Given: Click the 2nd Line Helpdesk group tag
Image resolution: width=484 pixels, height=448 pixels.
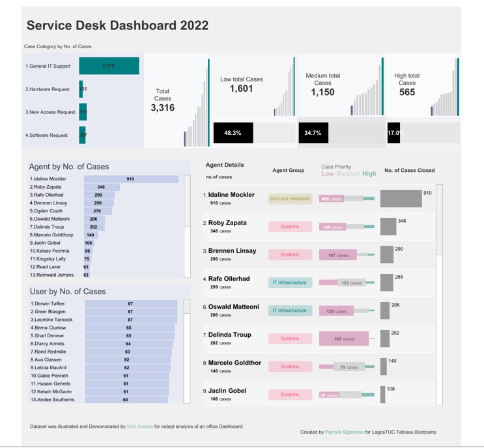Looking at the screenshot, I should point(290,199).
